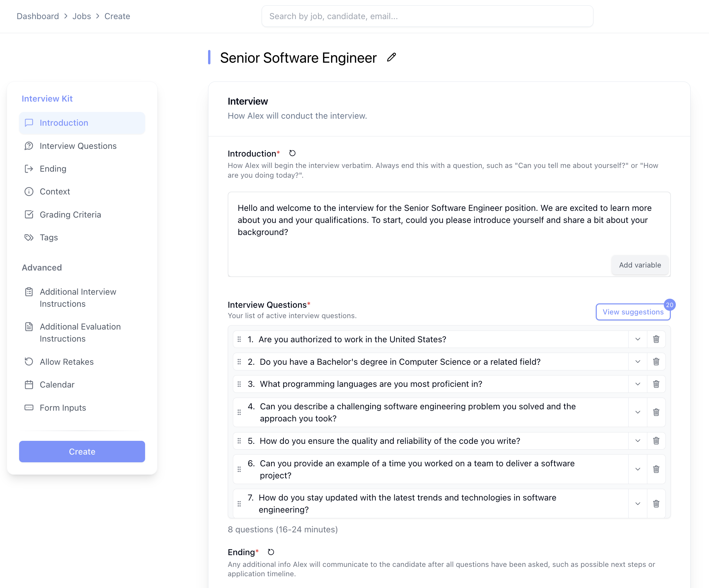709x588 pixels.
Task: Open Additional Evaluation Instructions
Action: (82, 333)
